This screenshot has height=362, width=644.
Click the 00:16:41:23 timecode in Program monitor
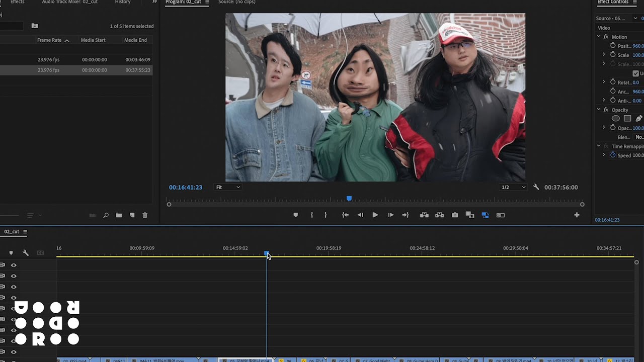click(186, 187)
